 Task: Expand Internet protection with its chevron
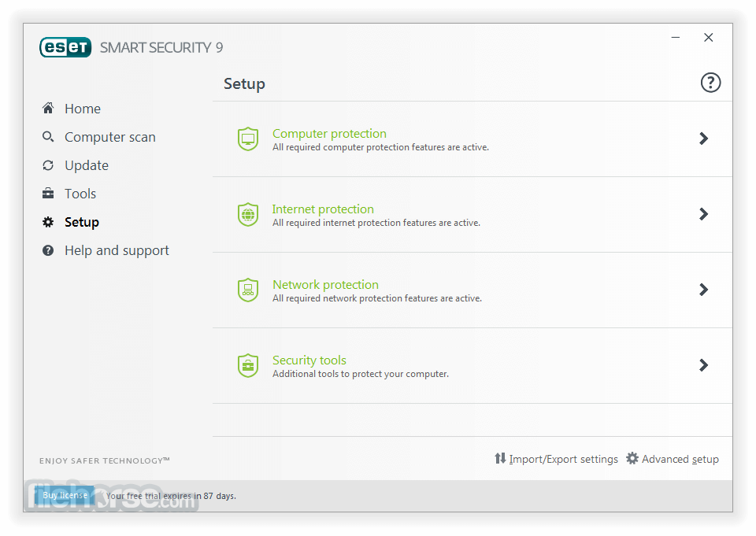(703, 214)
